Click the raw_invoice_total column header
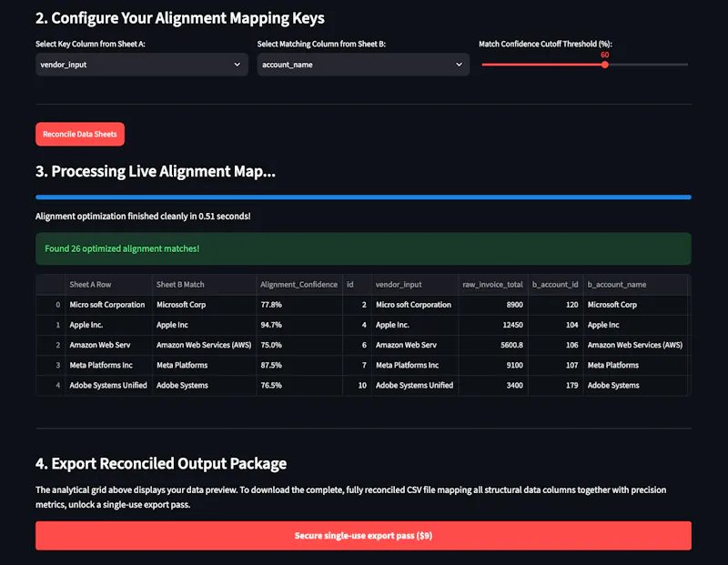Viewport: 728px width, 565px height. (x=492, y=285)
